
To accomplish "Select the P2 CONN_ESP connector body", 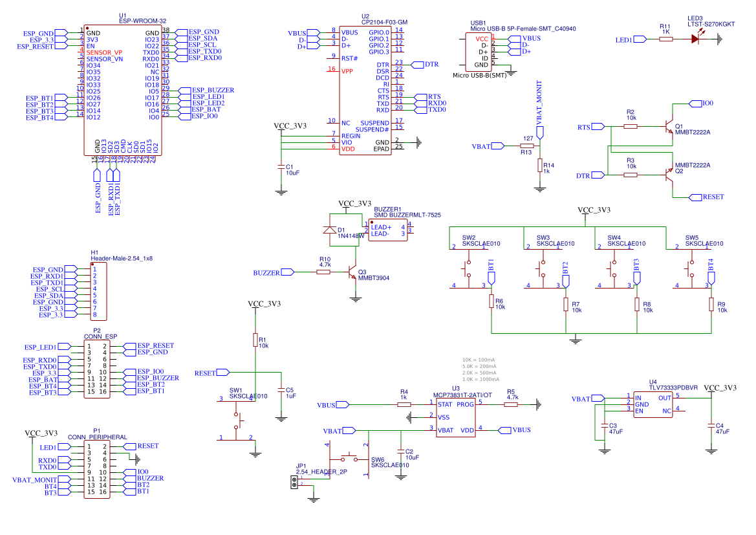I will [97, 369].
